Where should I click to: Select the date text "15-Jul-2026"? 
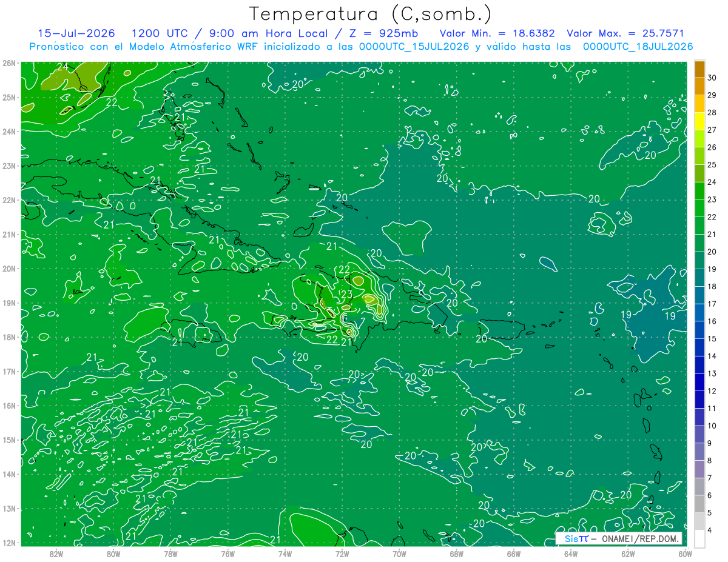pos(76,33)
